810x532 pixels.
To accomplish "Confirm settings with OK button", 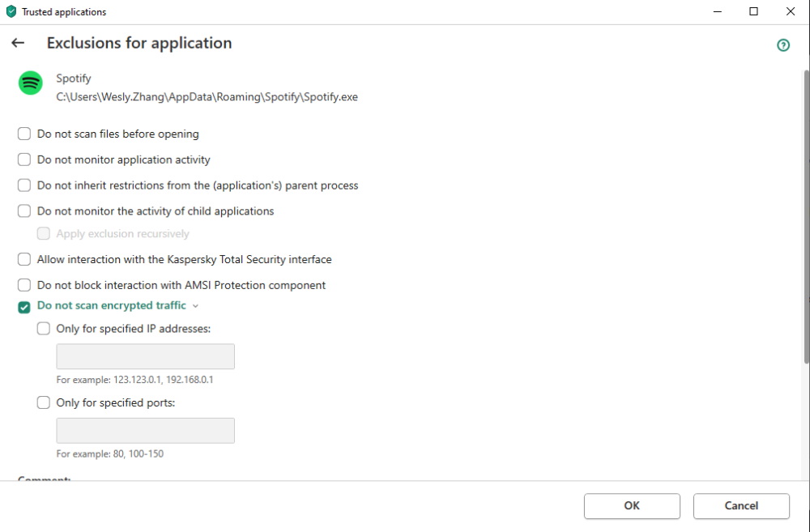I will (x=632, y=505).
